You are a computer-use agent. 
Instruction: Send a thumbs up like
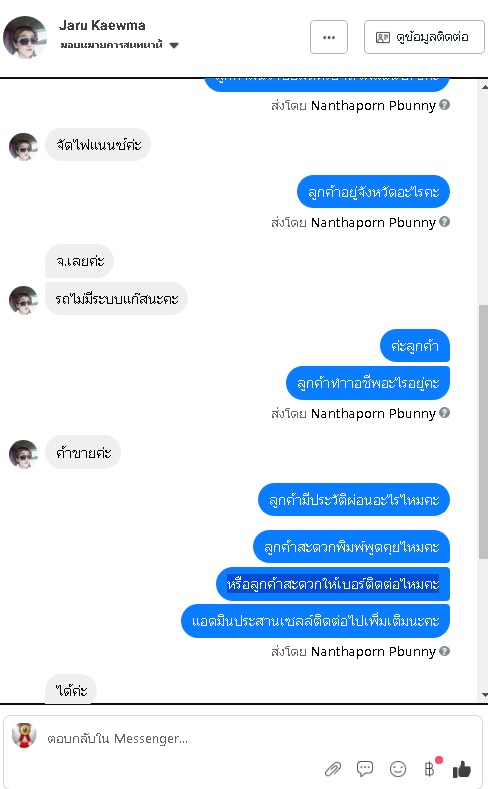point(461,768)
